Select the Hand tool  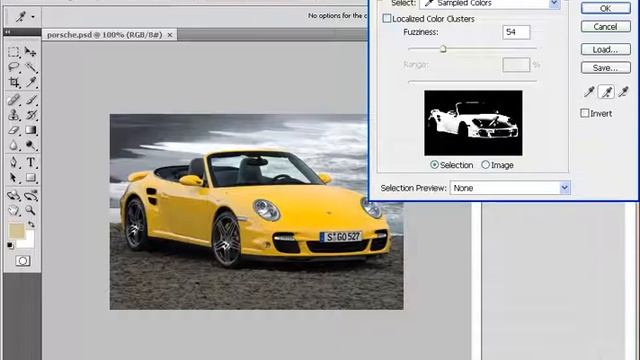13,211
